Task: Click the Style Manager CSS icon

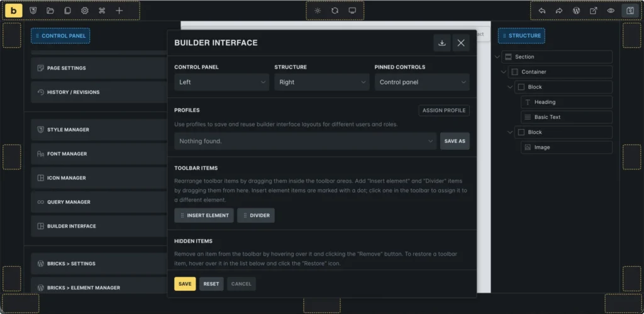Action: [x=40, y=130]
